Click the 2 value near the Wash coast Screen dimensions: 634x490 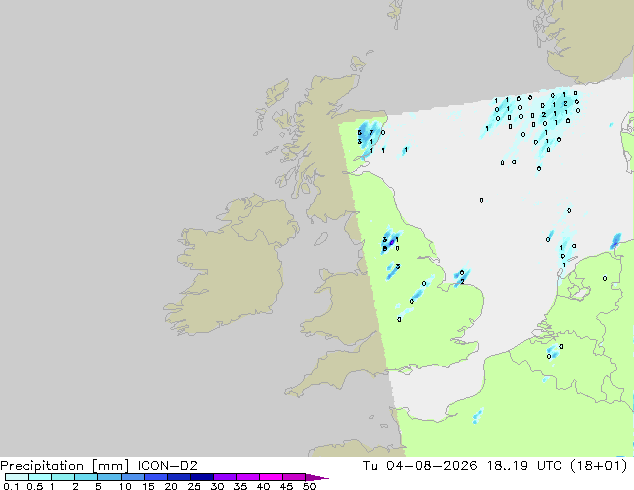tap(462, 281)
